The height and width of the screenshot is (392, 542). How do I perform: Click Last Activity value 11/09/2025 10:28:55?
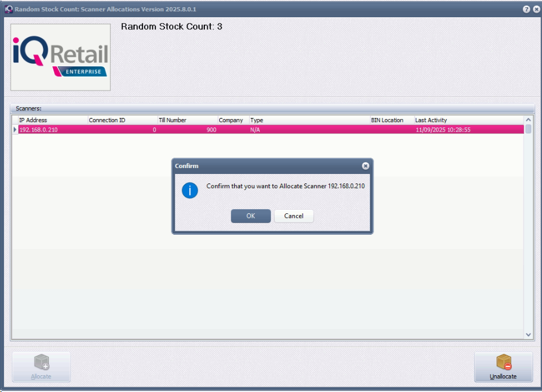pyautogui.click(x=443, y=130)
